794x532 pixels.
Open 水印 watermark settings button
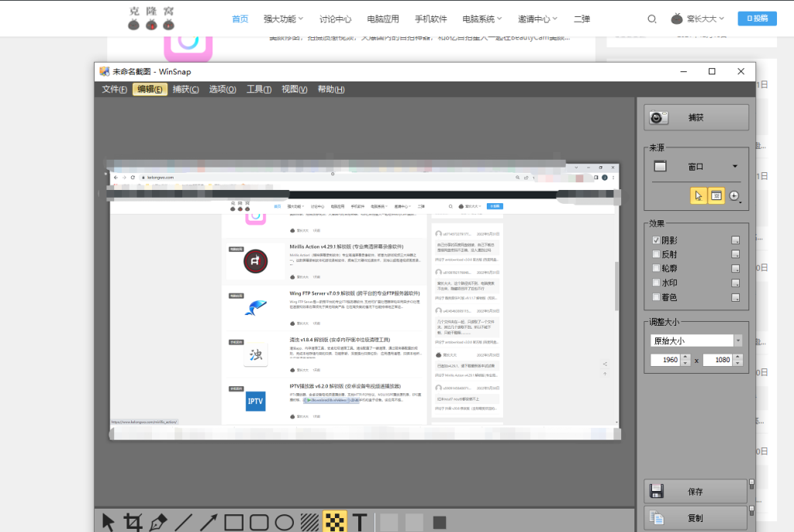pyautogui.click(x=735, y=283)
